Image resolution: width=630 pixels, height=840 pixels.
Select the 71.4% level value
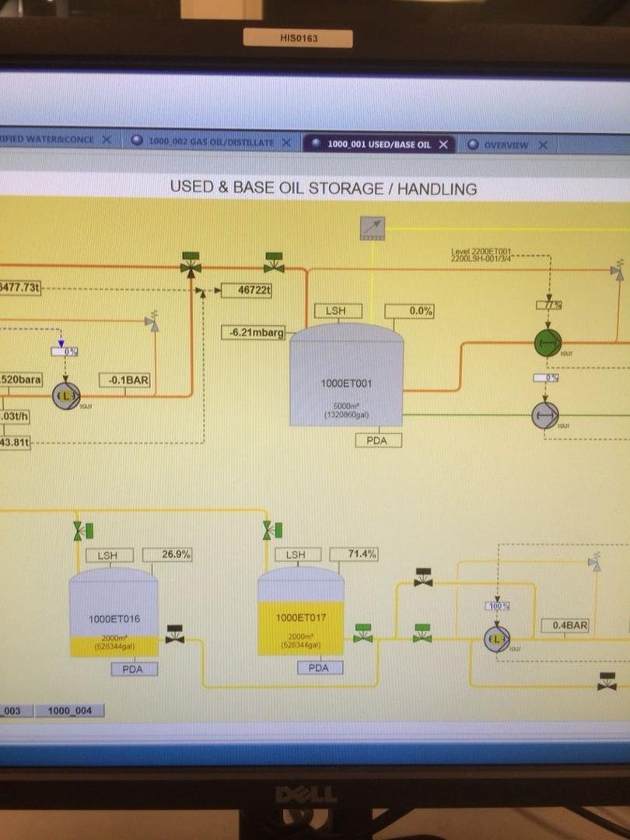point(354,554)
